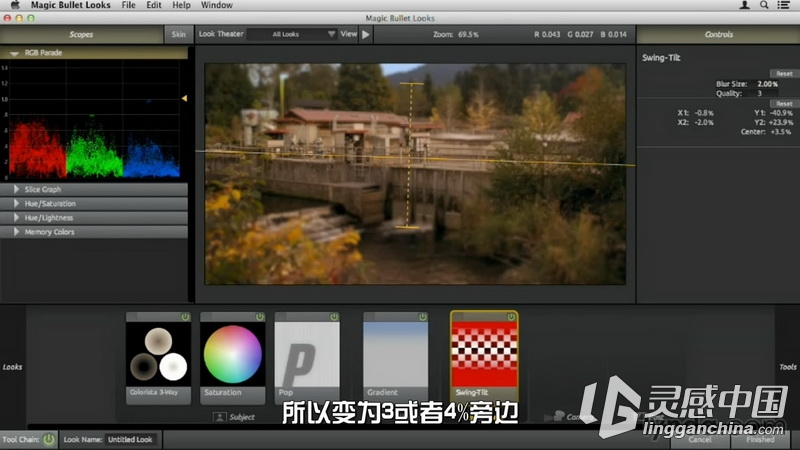Collapse the RGB Parade scope
Screen dimensions: 800x450
pyautogui.click(x=14, y=53)
